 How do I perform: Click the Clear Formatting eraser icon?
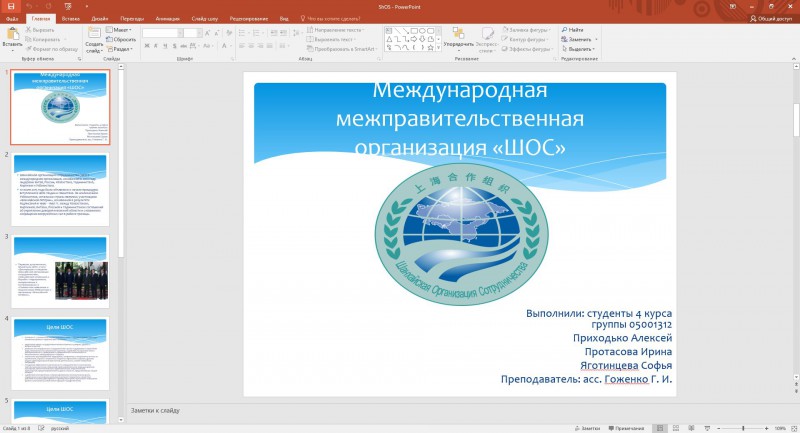pos(229,33)
